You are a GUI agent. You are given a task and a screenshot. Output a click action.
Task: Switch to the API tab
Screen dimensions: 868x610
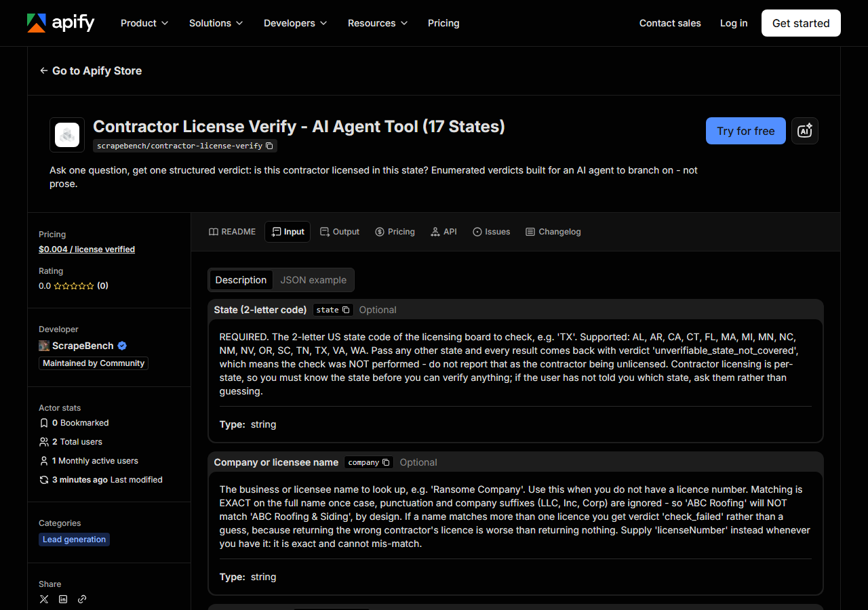coord(443,232)
